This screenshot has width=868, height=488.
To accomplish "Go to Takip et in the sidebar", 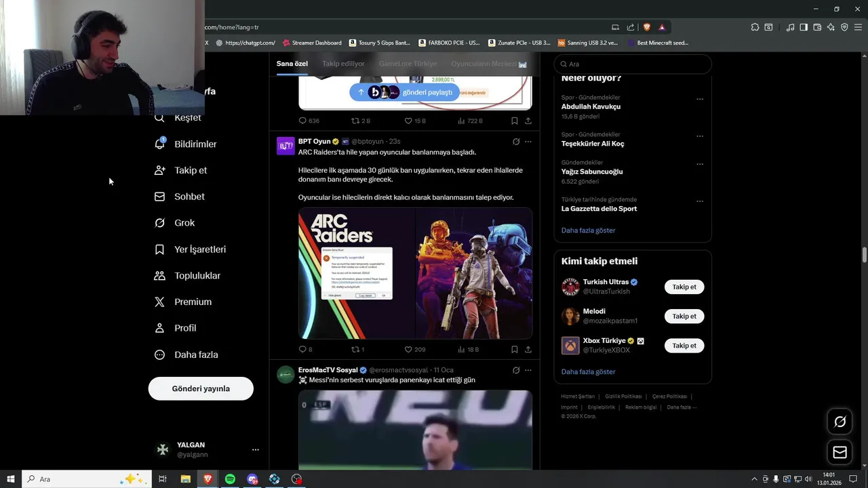I will 181,170.
